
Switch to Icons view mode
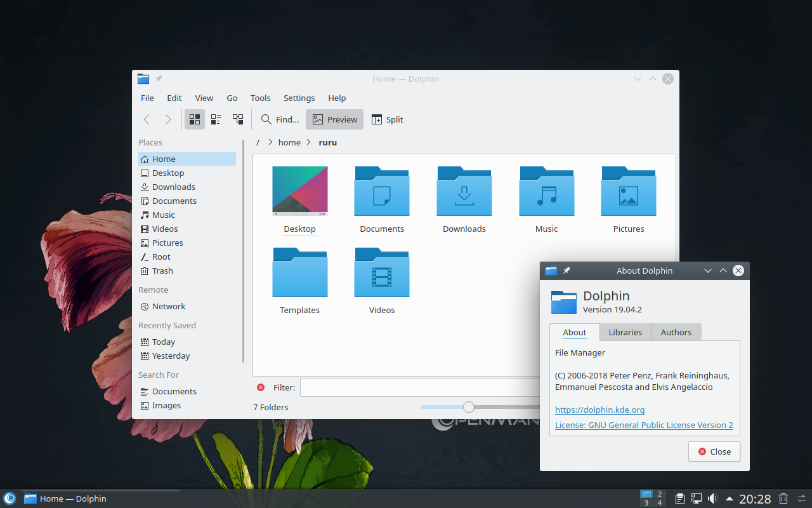(x=195, y=119)
